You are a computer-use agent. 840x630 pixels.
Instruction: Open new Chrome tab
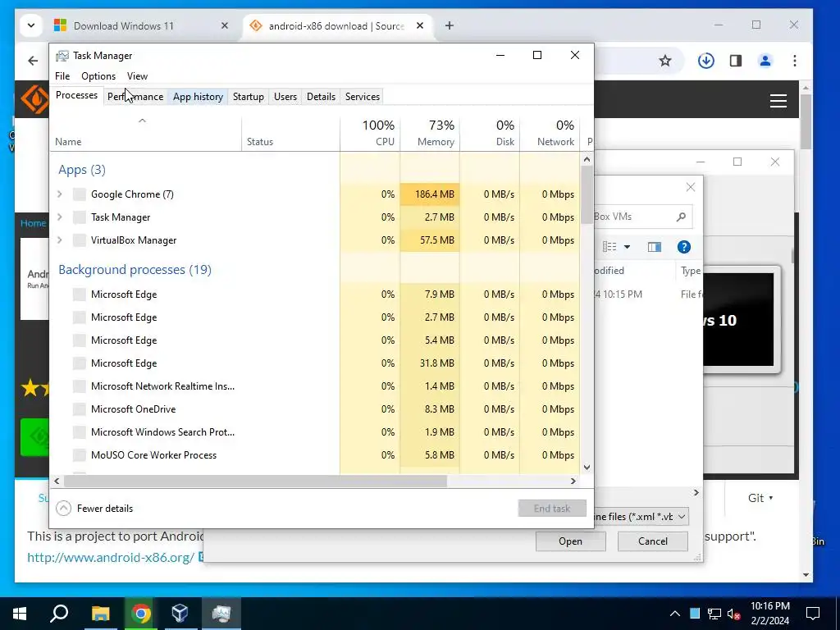pos(449,25)
